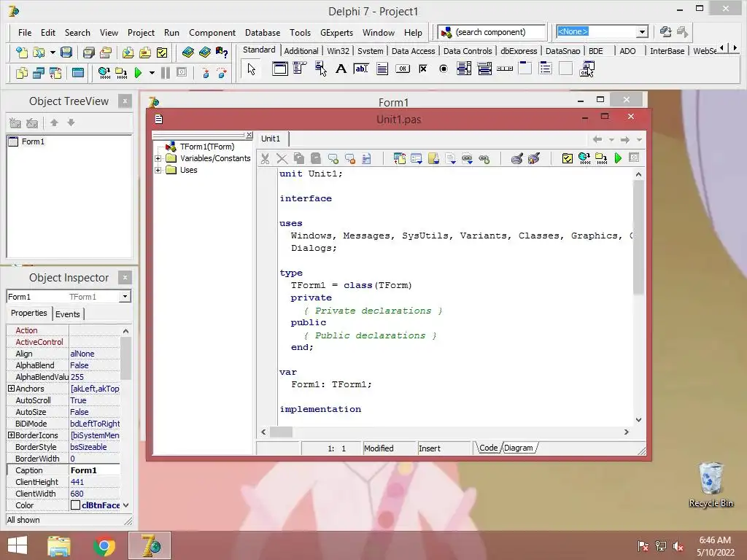This screenshot has width=747, height=560.
Task: Open the GExperts menu
Action: coord(336,32)
